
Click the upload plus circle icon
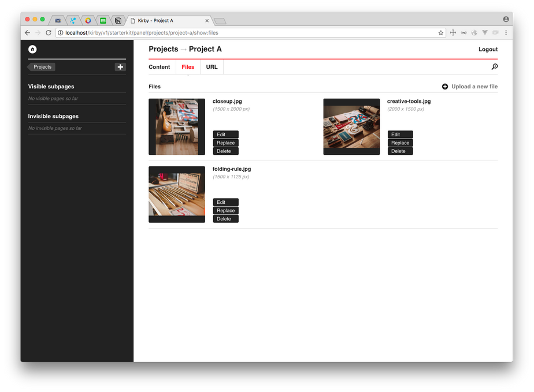tap(445, 87)
